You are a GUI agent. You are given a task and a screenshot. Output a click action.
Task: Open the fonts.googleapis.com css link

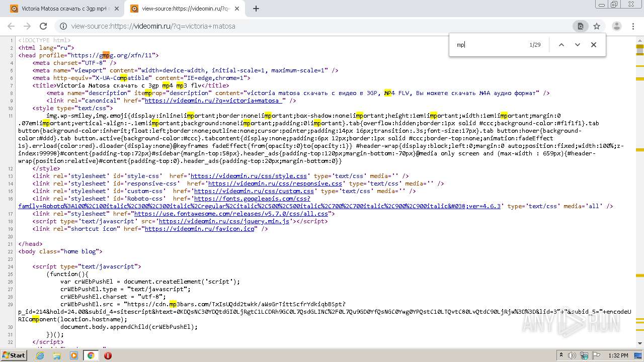pyautogui.click(x=260, y=202)
